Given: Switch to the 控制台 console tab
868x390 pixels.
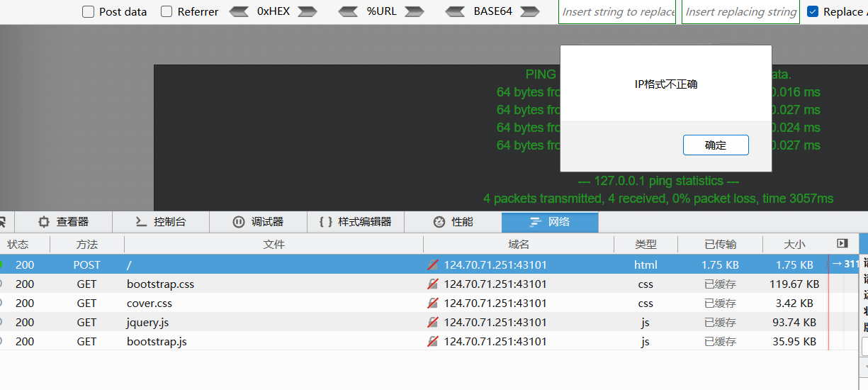Looking at the screenshot, I should click(x=161, y=222).
